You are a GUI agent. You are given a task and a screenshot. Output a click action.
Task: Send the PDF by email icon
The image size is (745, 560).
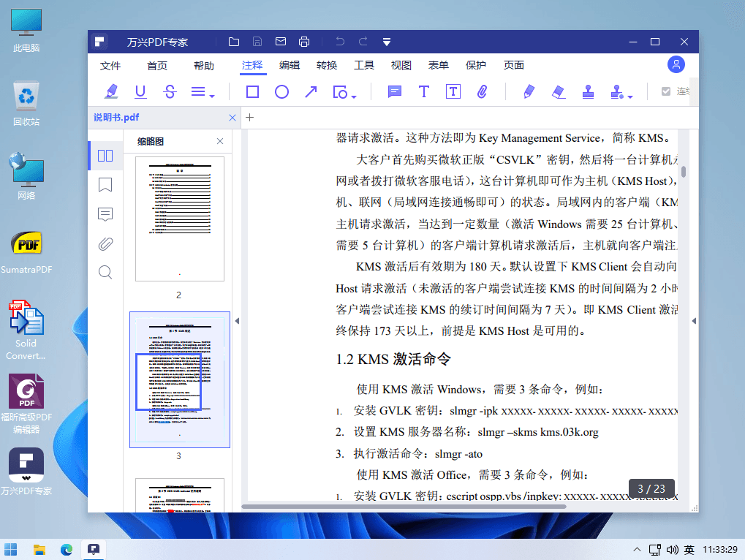[281, 42]
